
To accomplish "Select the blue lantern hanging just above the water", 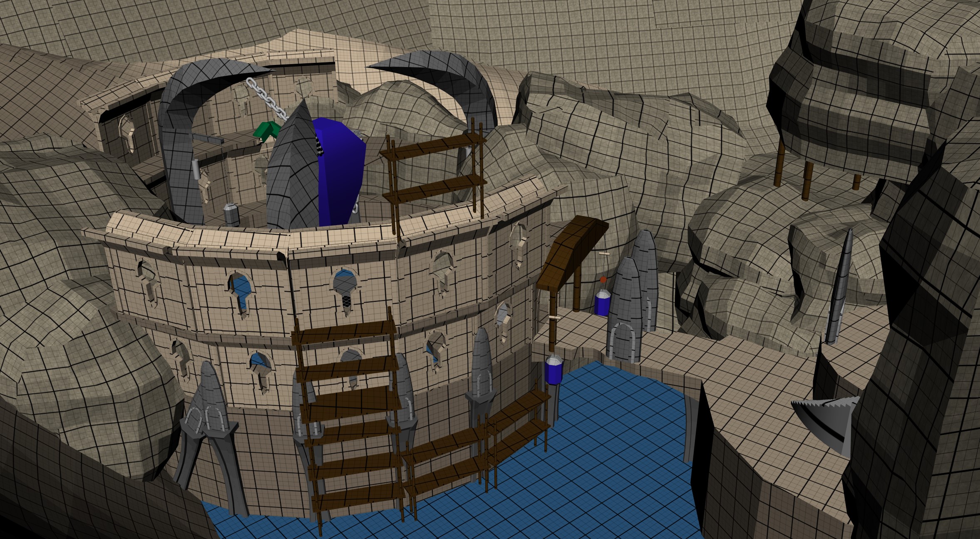I will click(554, 369).
